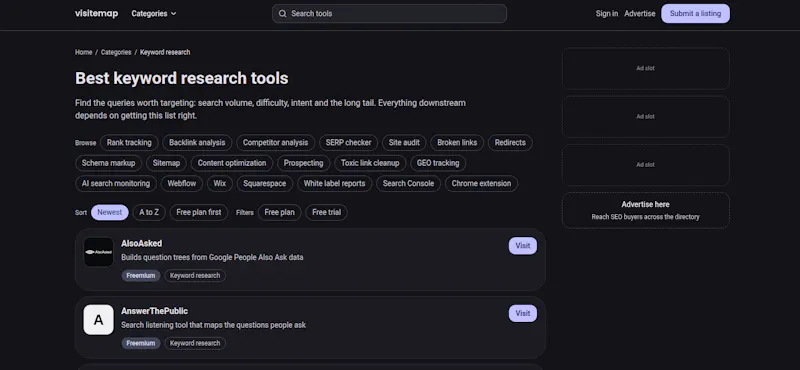This screenshot has width=800, height=370.
Task: Click the AlsoAsked logo thumbnail
Action: pos(98,252)
